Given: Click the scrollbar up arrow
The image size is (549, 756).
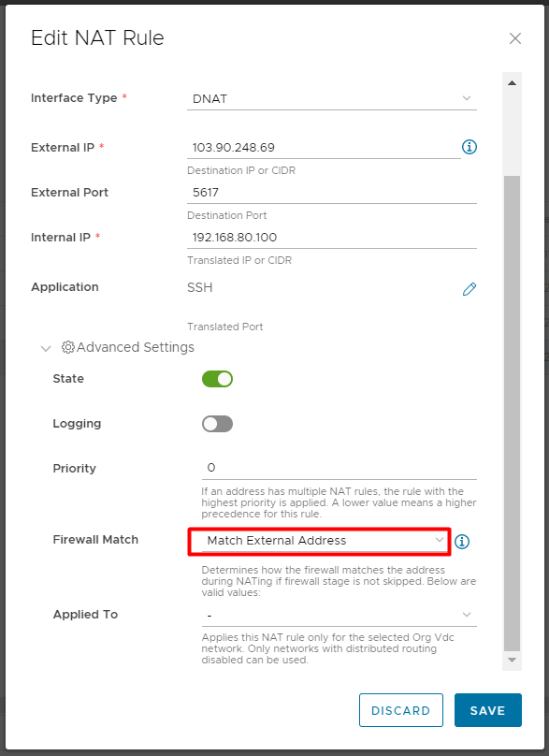Looking at the screenshot, I should coord(511,81).
